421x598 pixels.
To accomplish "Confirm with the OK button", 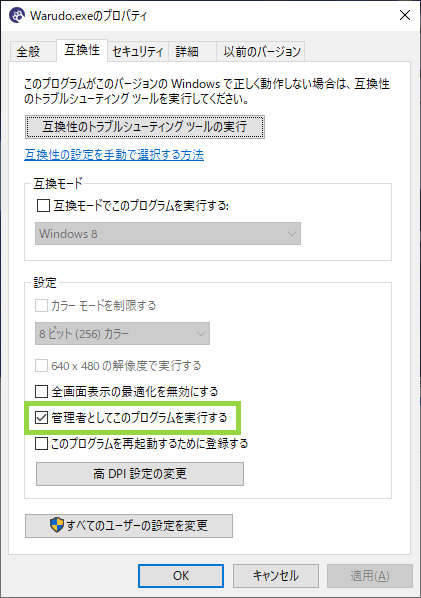I will tap(181, 575).
